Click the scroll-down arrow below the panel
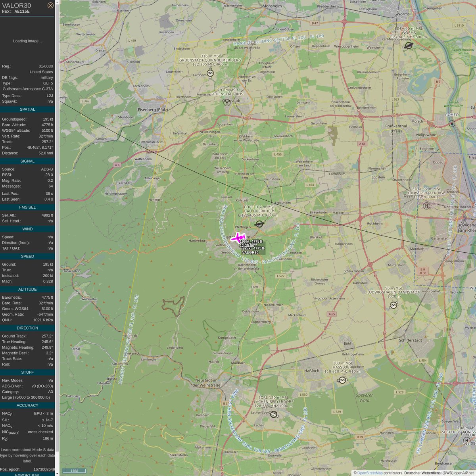 [x=57, y=472]
